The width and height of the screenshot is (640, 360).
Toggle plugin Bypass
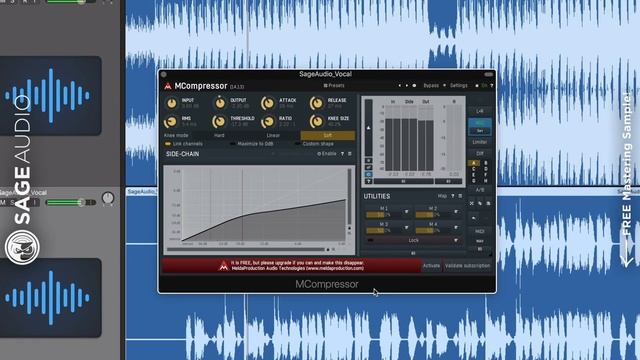coord(431,86)
